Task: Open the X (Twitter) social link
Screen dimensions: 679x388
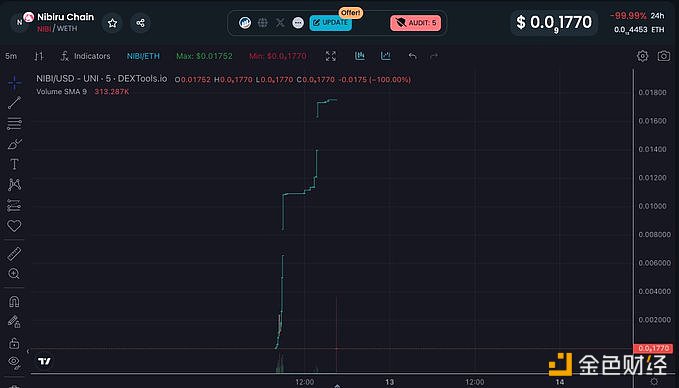Action: (280, 23)
